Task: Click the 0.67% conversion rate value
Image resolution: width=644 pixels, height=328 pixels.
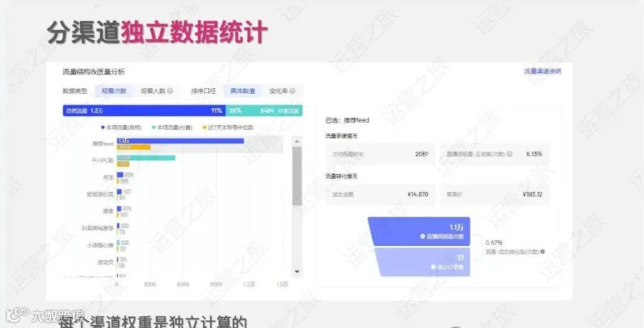Action: [x=494, y=243]
